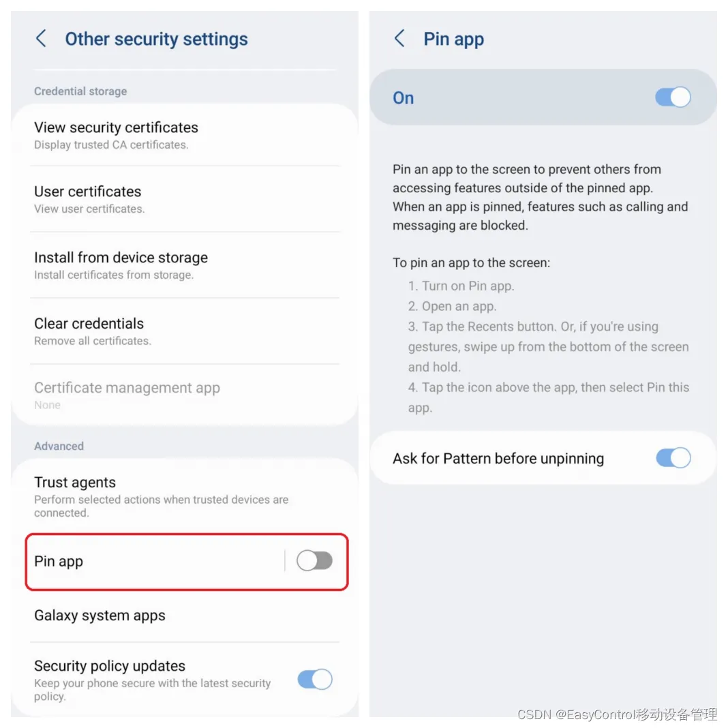This screenshot has height=728, width=728.
Task: Enable the Pin app toggle switch
Action: (315, 560)
